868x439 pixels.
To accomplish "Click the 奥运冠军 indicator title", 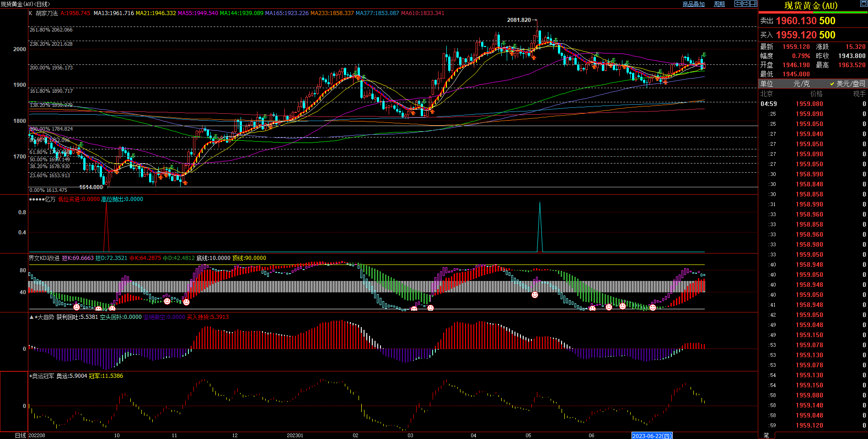I will pyautogui.click(x=43, y=376).
